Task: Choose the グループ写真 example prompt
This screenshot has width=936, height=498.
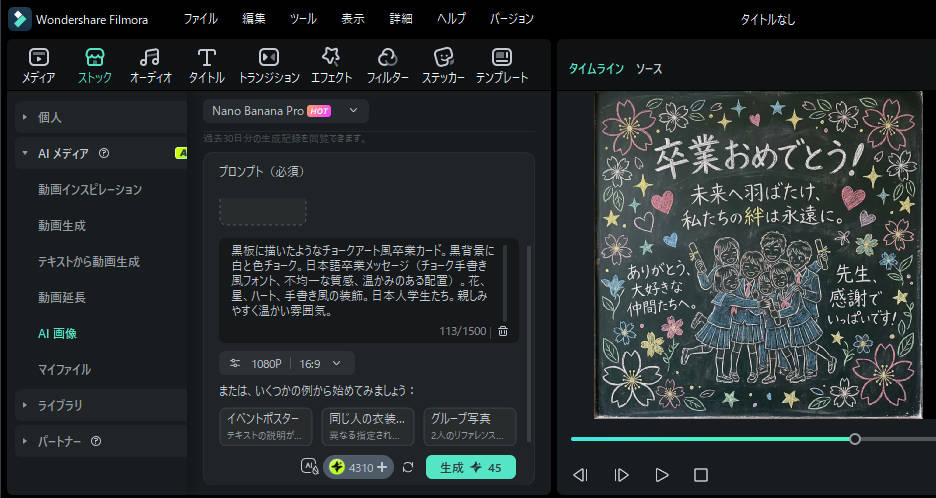Action: point(470,426)
